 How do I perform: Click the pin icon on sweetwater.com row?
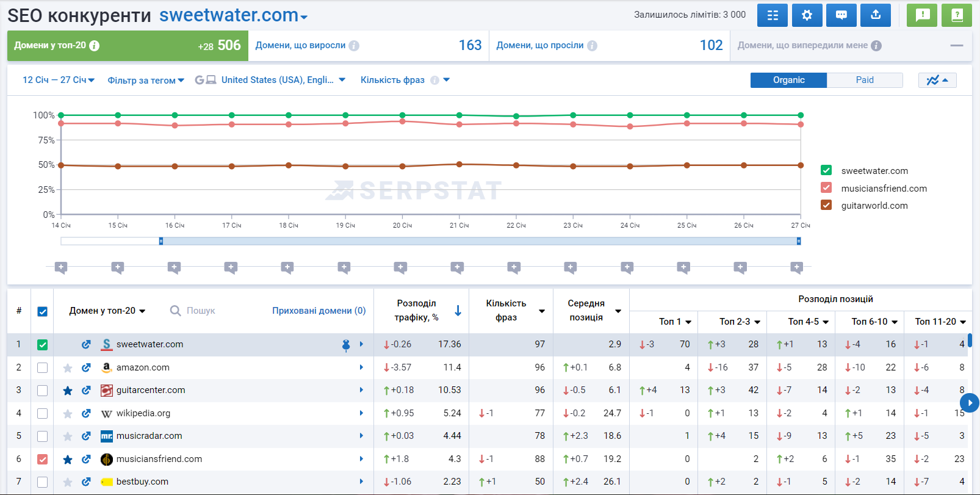[x=346, y=345]
